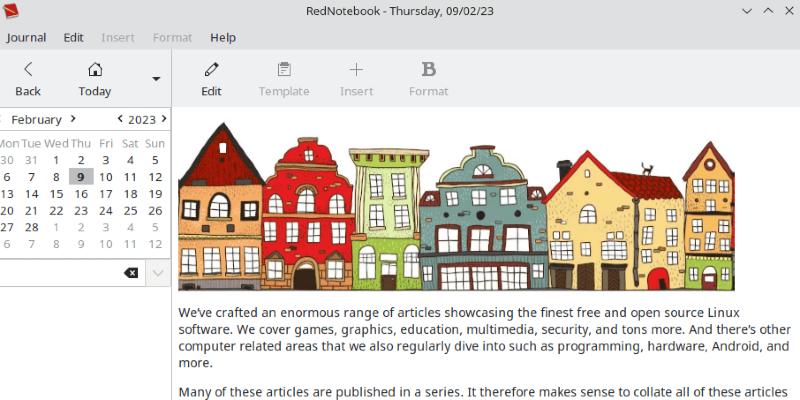
Task: Select January 31 in the calendar
Action: [x=32, y=160]
